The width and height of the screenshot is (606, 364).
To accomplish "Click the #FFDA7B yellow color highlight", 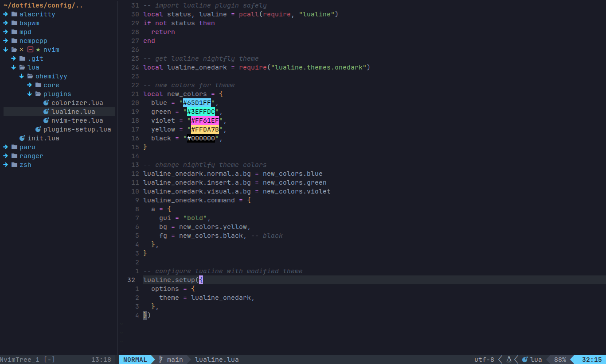I will point(205,129).
